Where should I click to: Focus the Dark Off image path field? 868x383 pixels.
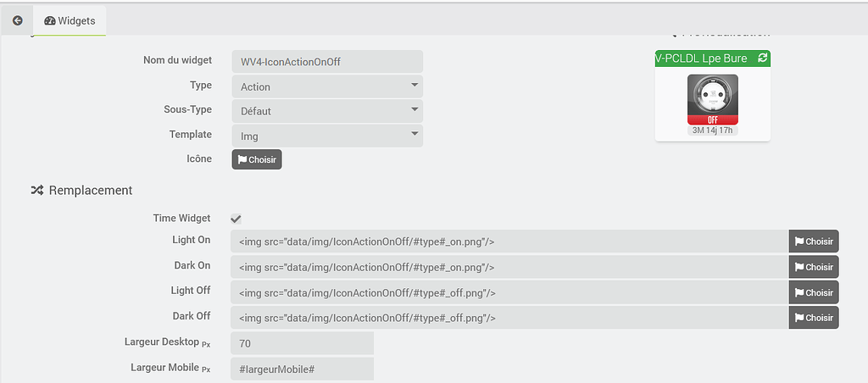509,318
